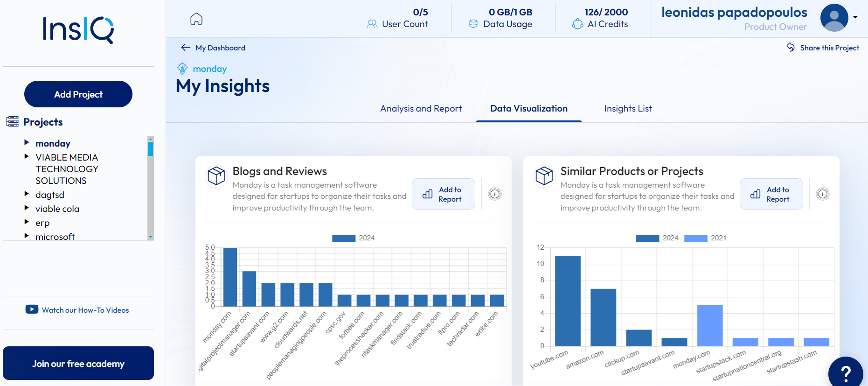Screen dimensions: 868x386
Task: Expand the dagtsd project
Action: [x=27, y=194]
